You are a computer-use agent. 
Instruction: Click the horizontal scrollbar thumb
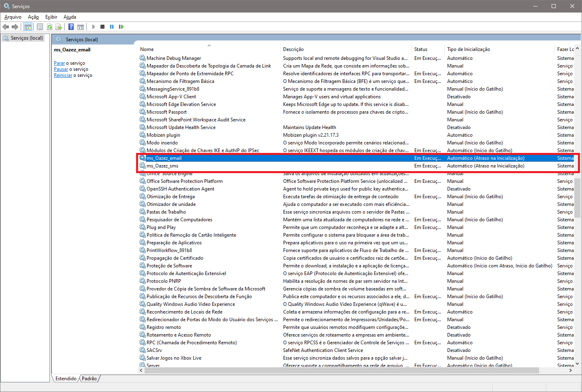click(x=342, y=370)
